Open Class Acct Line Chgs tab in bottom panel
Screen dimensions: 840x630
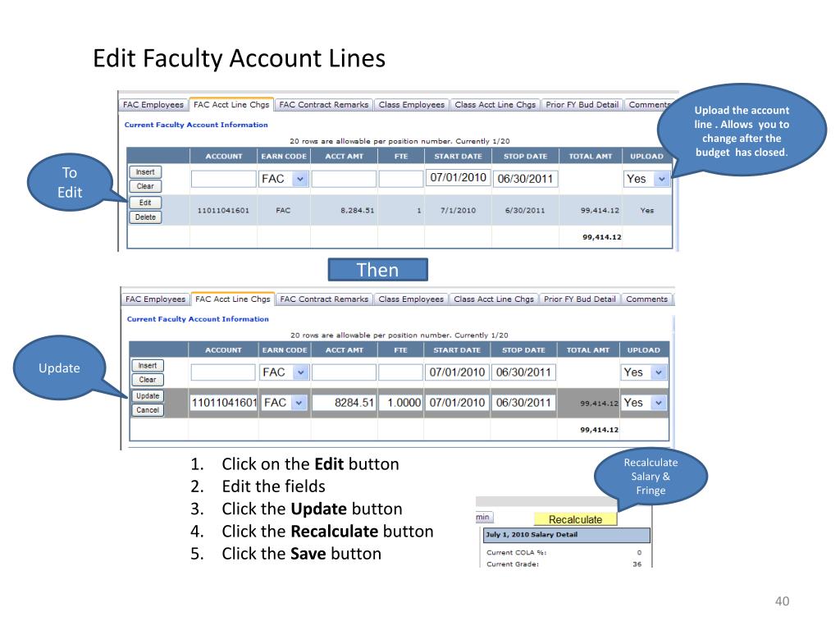pos(493,299)
